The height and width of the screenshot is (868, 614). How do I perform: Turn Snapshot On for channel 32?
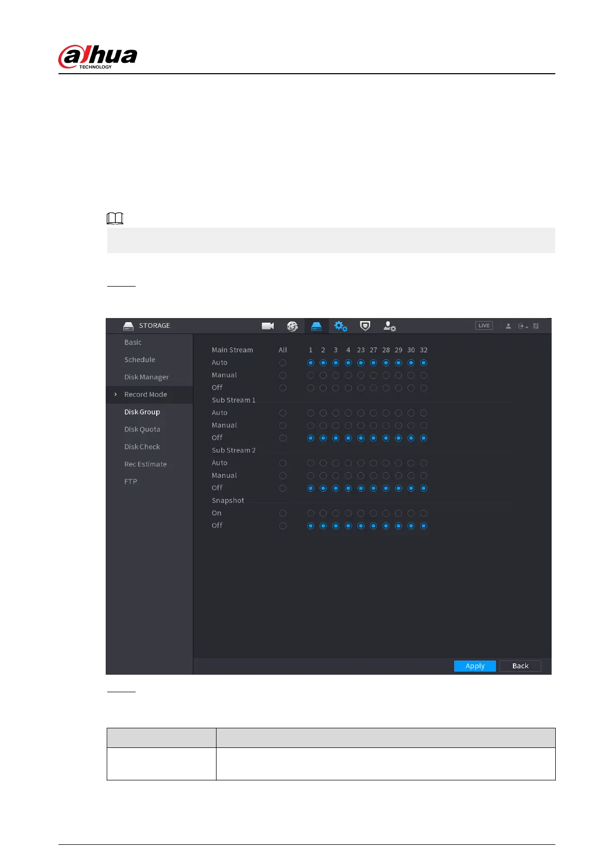(423, 513)
